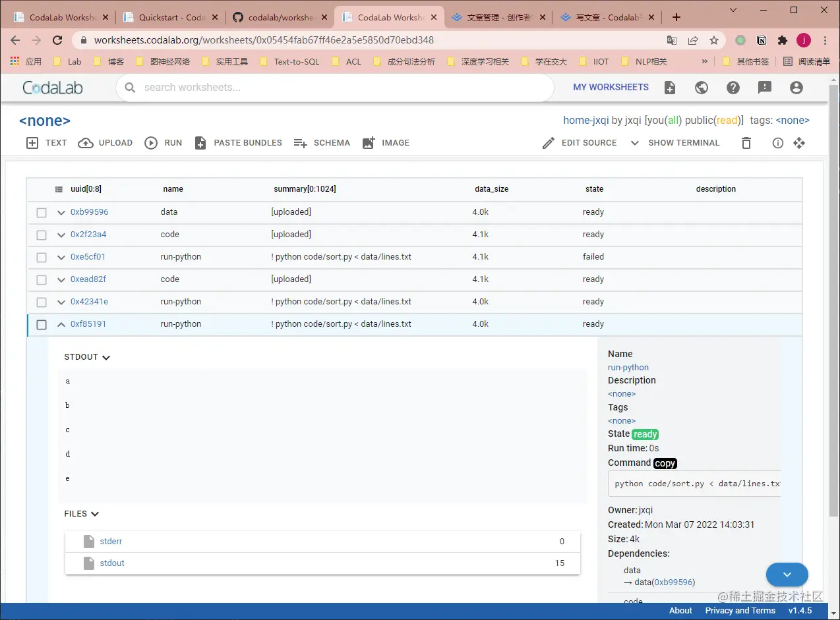
Task: Click the UPLOAD toolbar item
Action: [x=105, y=143]
